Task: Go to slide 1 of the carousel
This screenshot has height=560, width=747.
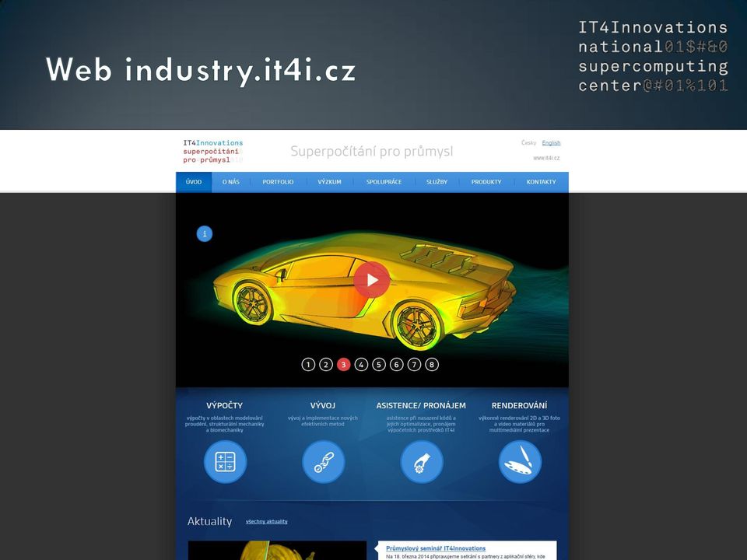Action: pos(308,365)
